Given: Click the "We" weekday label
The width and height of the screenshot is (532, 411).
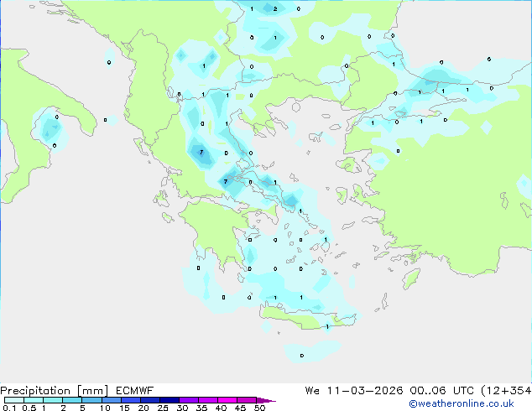Looking at the screenshot, I should (x=312, y=391).
